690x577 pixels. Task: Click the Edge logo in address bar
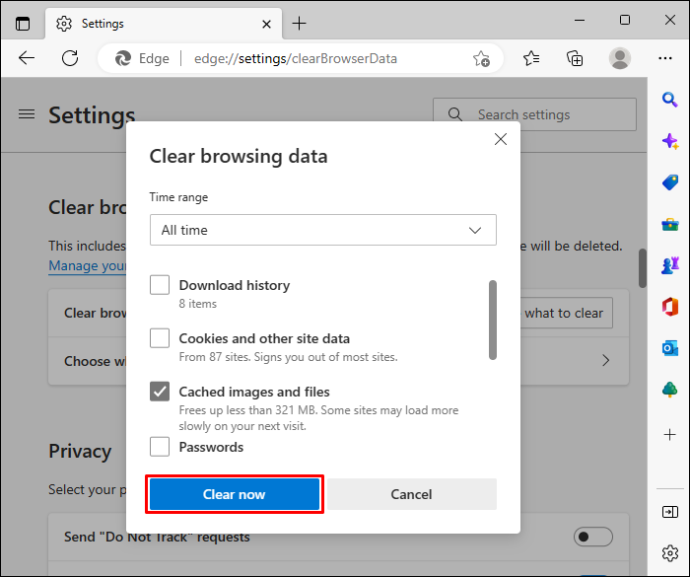coord(123,58)
